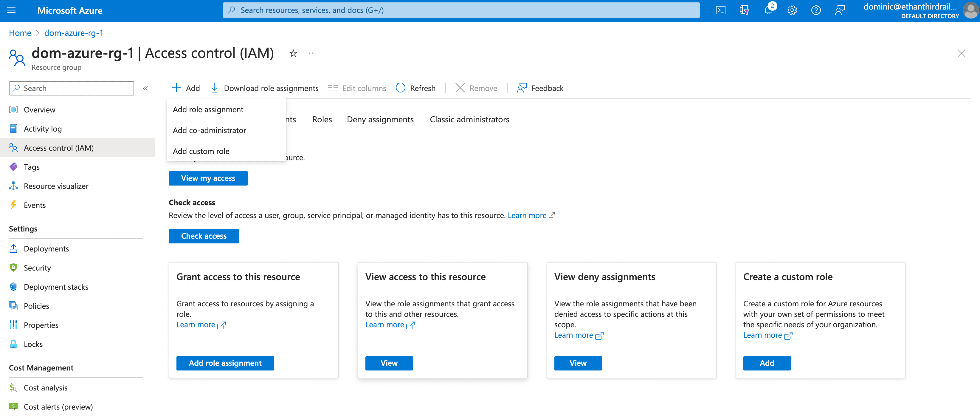Open the top bar feedback icon
This screenshot has height=420, width=980.
pos(840,10)
